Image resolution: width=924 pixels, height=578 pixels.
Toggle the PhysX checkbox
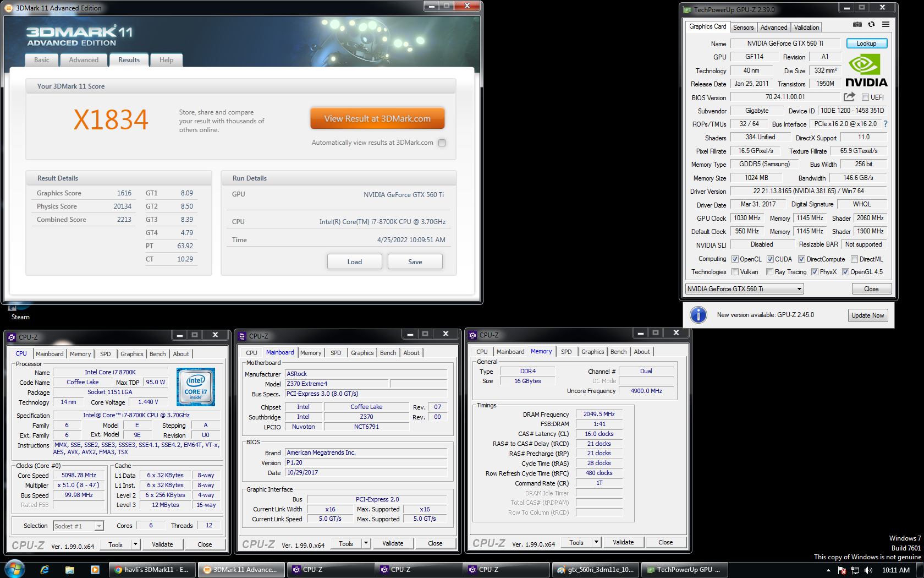815,272
